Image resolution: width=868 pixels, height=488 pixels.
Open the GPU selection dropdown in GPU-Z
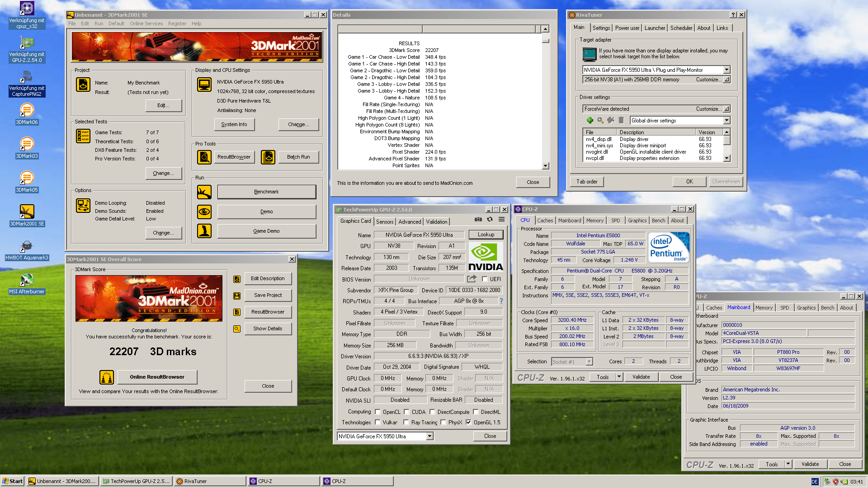tap(429, 436)
